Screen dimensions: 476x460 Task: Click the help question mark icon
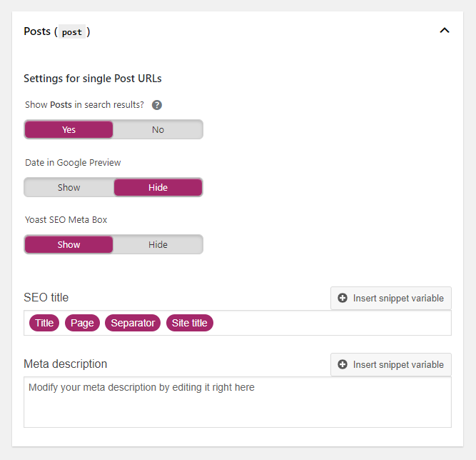(x=156, y=105)
